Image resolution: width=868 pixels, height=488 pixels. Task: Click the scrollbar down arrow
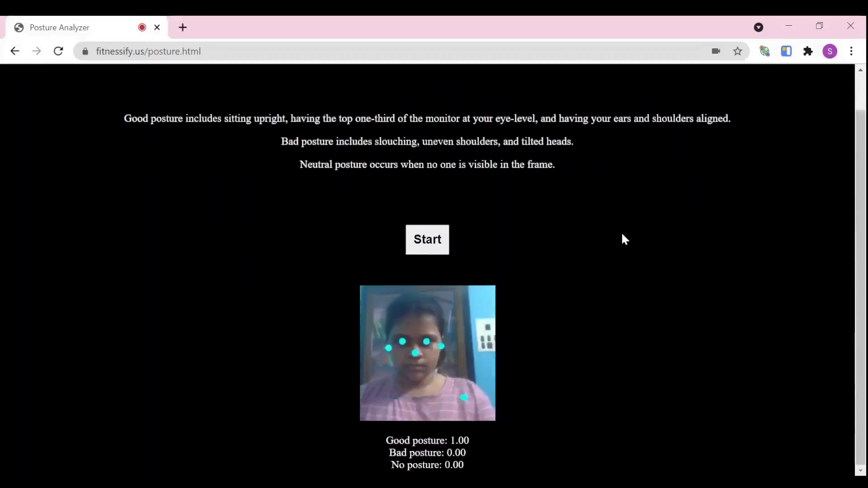coord(860,471)
